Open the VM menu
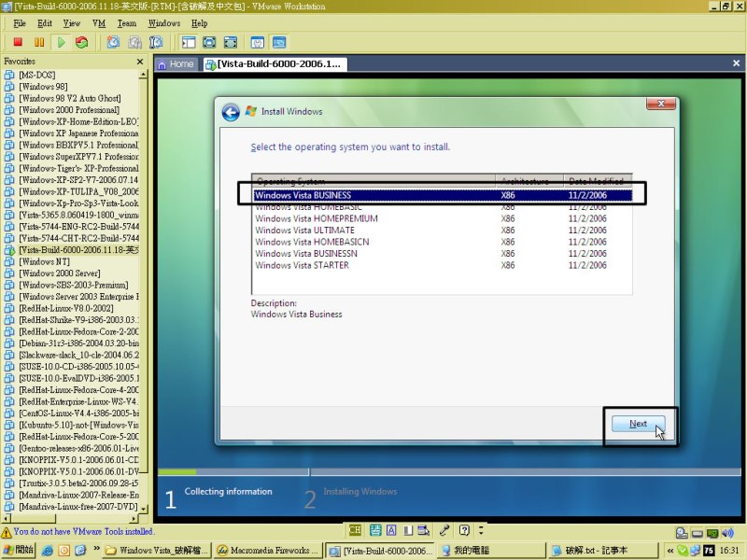 (99, 23)
